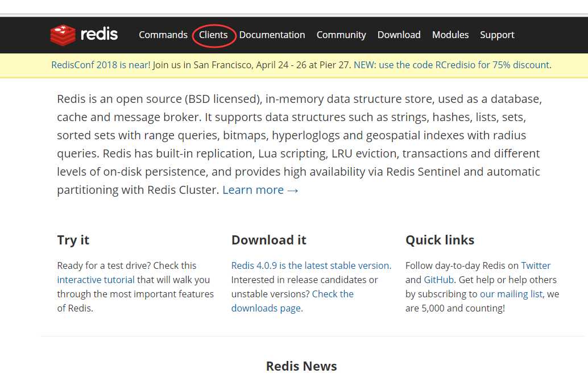Open the 'our mailing list' link
This screenshot has height=382, width=588.
tap(511, 294)
